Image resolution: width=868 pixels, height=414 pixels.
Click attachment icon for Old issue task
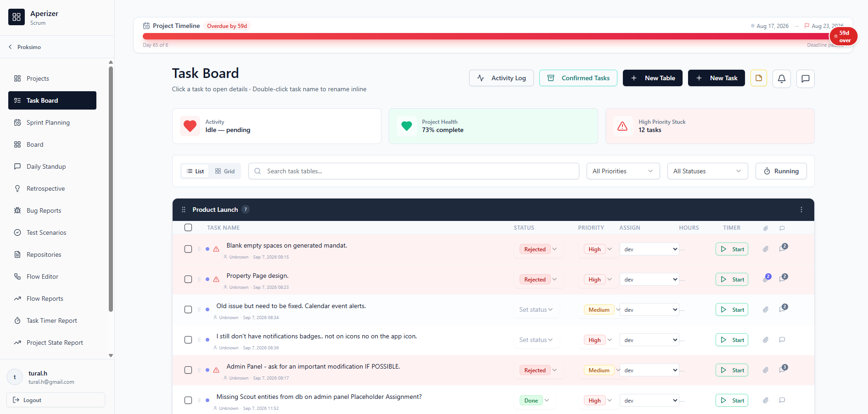tap(766, 309)
